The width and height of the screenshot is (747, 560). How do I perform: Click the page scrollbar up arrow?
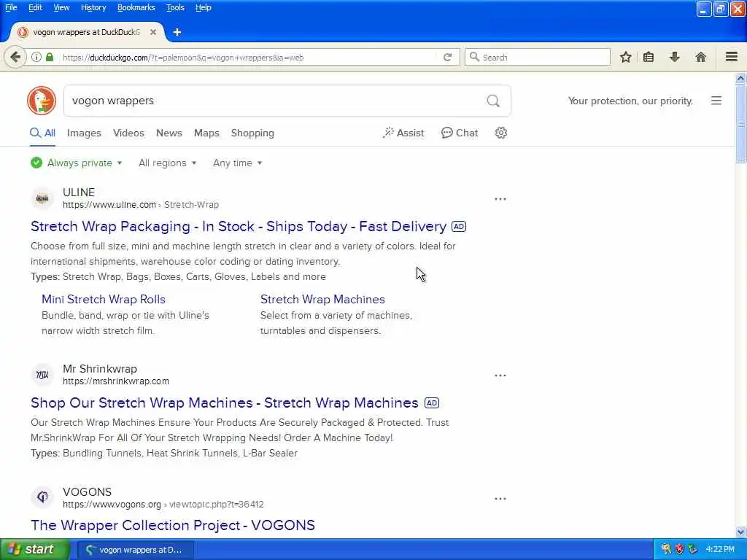click(x=741, y=79)
